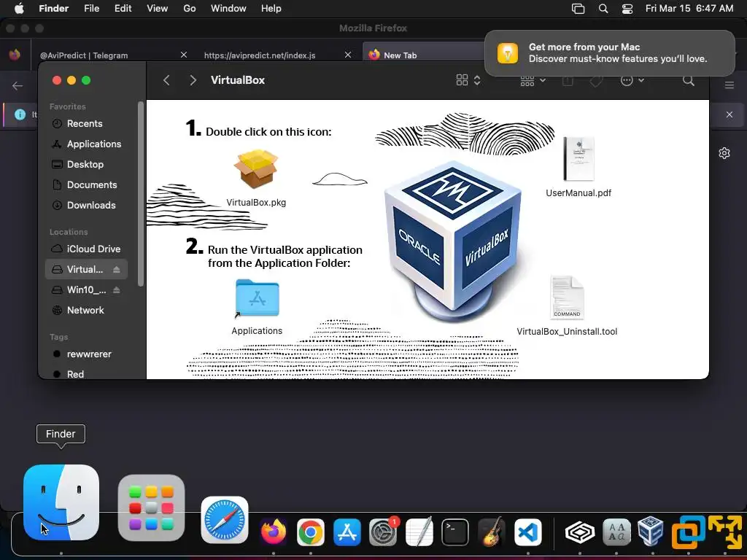Screen dimensions: 747x560
Task: Launch Terminal from the Dock
Action: click(x=455, y=532)
